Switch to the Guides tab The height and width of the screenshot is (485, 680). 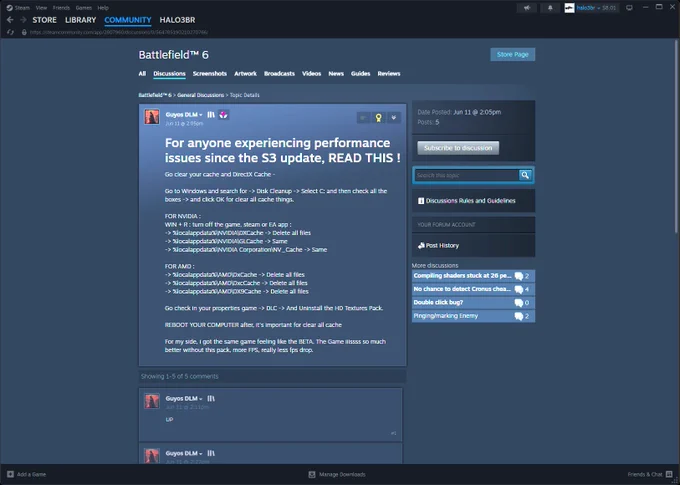point(360,74)
